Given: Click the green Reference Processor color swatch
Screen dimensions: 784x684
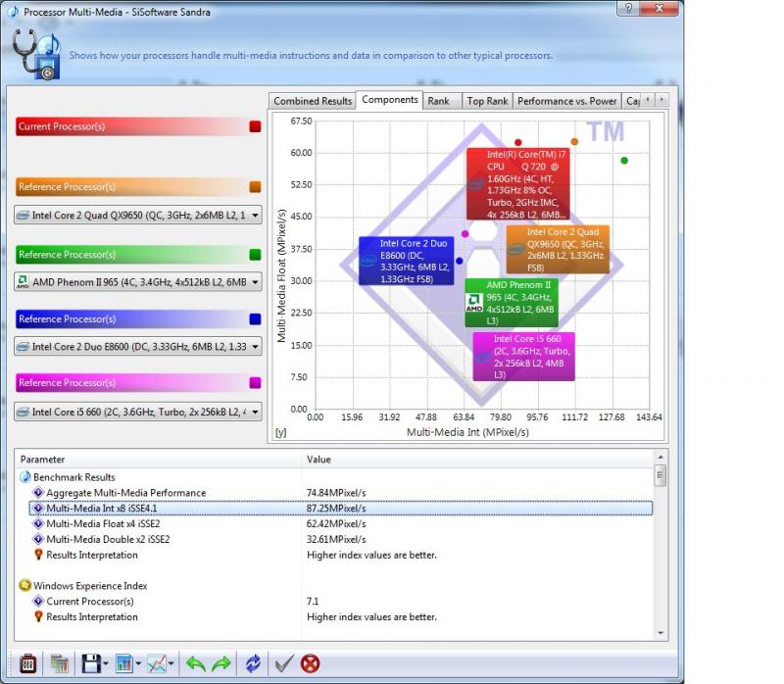Looking at the screenshot, I should [x=255, y=255].
